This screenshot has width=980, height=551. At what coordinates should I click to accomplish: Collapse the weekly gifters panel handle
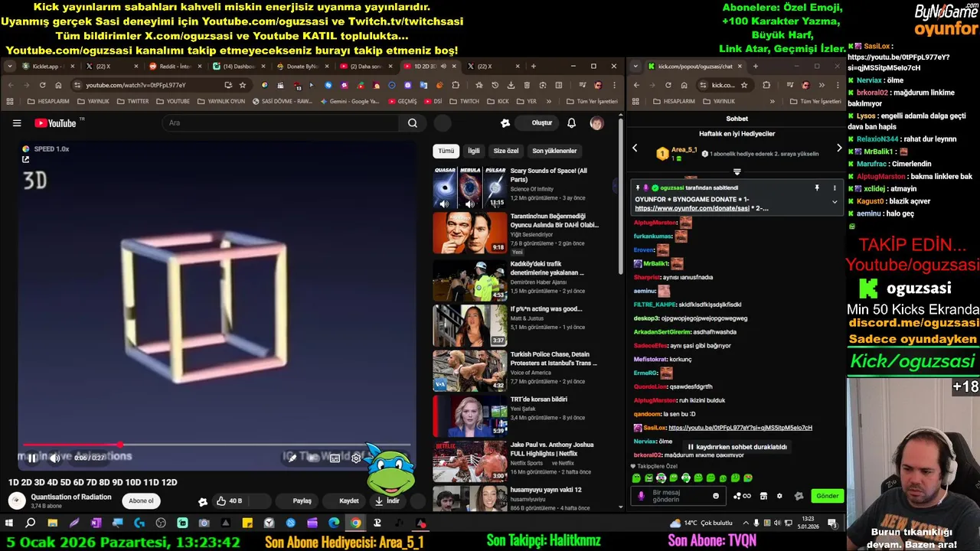[x=737, y=172]
